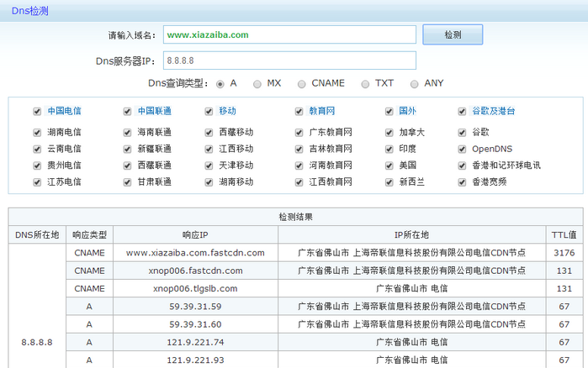Uncheck the 天津移动 checkbox
This screenshot has width=588, height=368.
coord(209,166)
